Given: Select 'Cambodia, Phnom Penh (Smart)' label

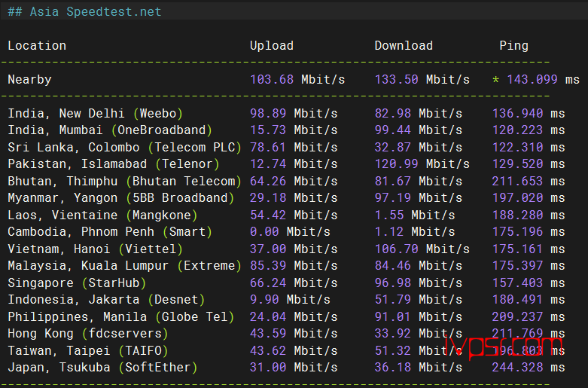Looking at the screenshot, I should click(110, 232).
